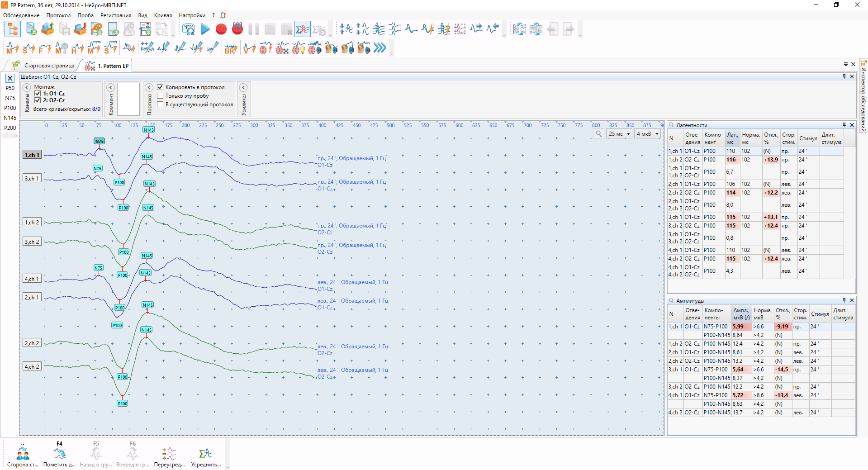Click the Усреднить button at the bottom
The width and height of the screenshot is (868, 470).
206,456
